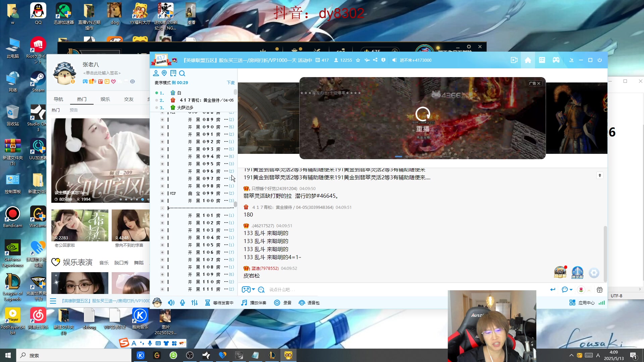Open the Bandicam desktop shortcut
The image size is (644, 362).
[13, 217]
